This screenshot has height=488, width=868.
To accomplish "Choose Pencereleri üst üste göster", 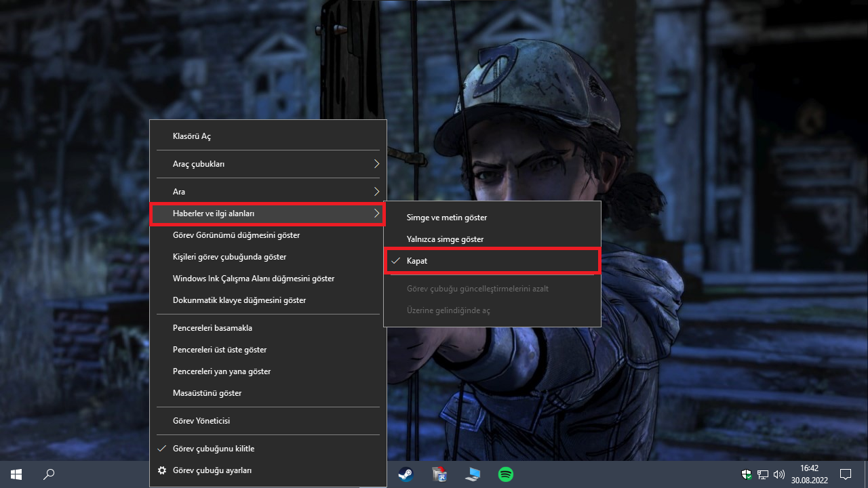I will tap(268, 350).
